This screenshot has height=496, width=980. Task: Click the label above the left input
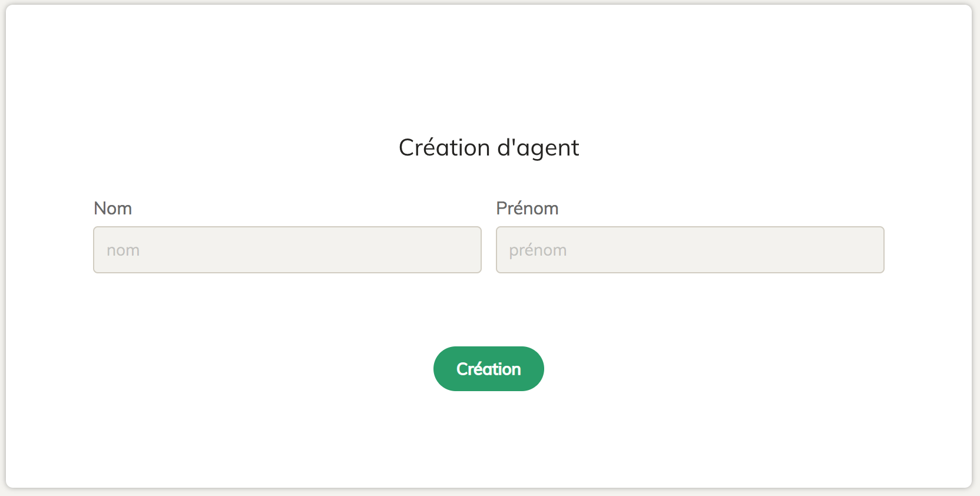pyautogui.click(x=112, y=209)
